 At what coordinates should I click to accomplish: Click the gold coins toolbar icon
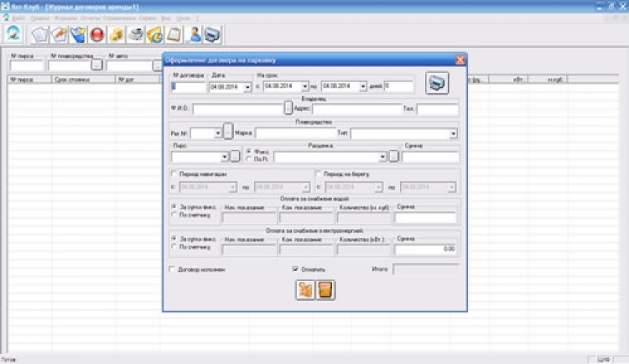117,34
